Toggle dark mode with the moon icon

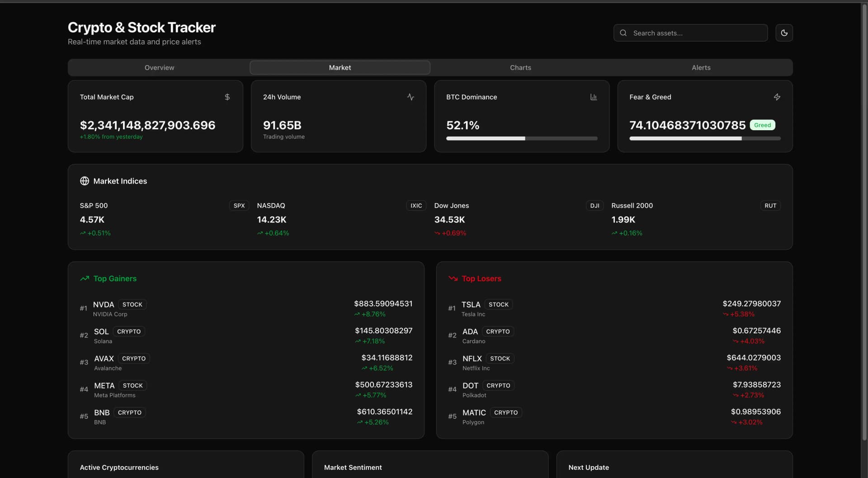tap(784, 33)
